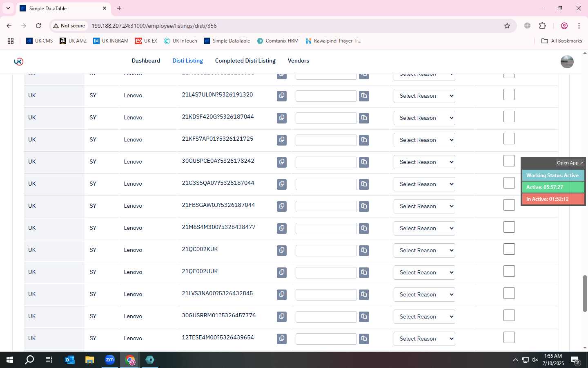Click paste icon beside input in 21KDSF420G row

pyautogui.click(x=364, y=118)
